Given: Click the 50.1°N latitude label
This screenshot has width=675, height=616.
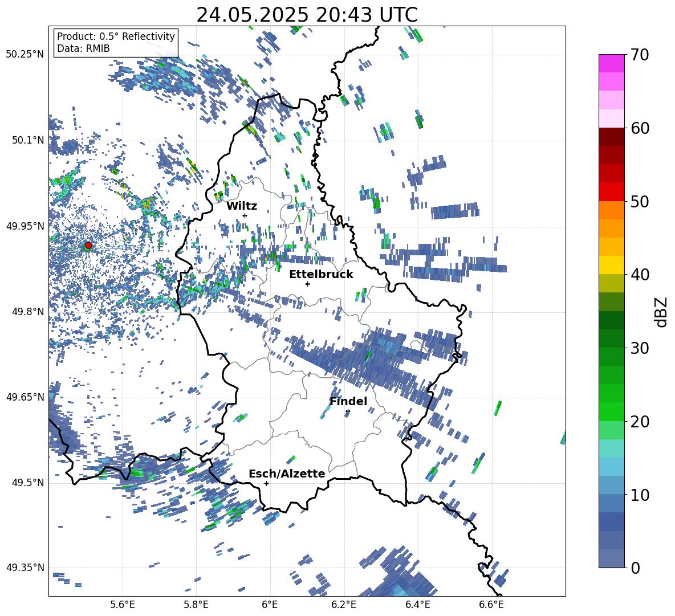Looking at the screenshot, I should point(28,140).
